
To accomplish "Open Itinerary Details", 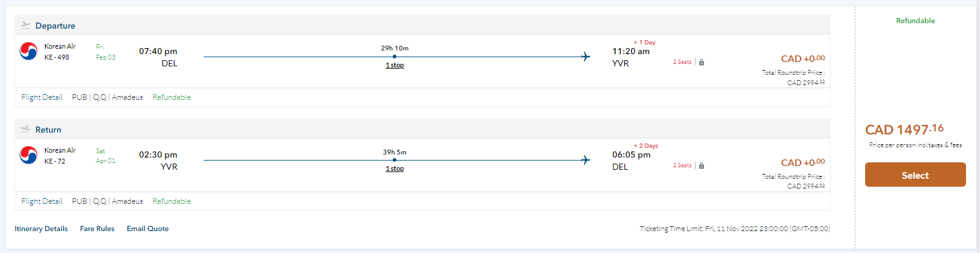I will (x=41, y=229).
